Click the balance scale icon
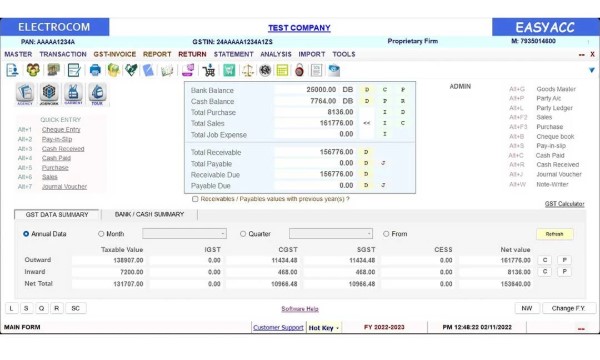 (248, 70)
